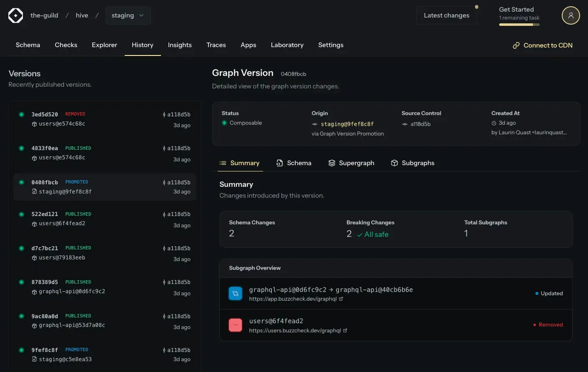This screenshot has height=372, width=588.
Task: Click the Schema Changes count
Action: click(231, 234)
